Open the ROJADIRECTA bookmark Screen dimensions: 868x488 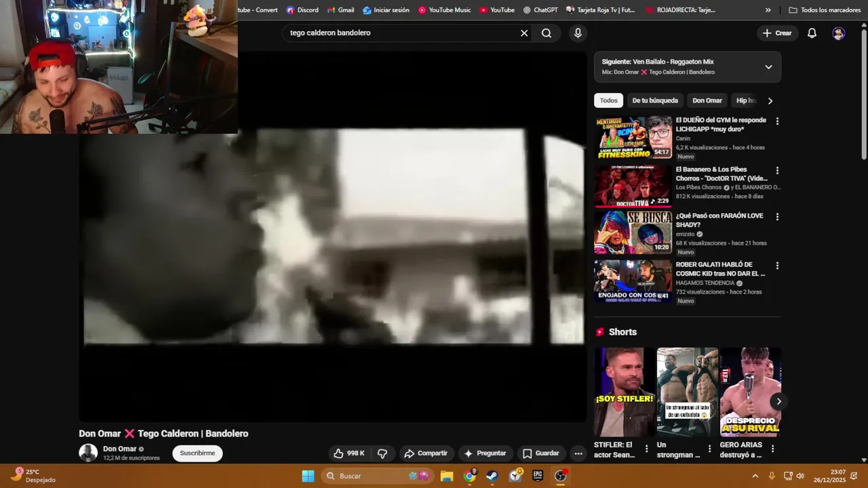680,10
